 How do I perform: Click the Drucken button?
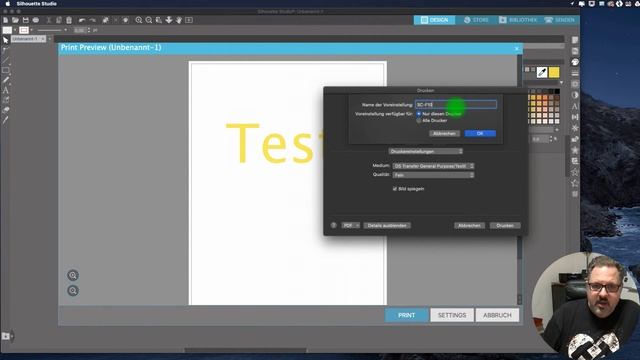505,225
